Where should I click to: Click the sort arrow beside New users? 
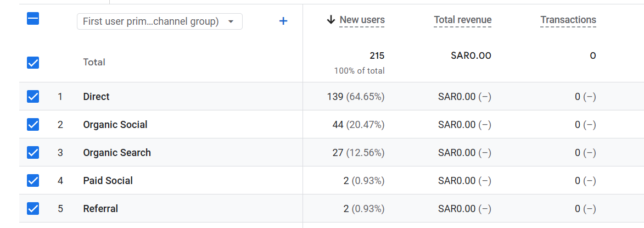331,20
